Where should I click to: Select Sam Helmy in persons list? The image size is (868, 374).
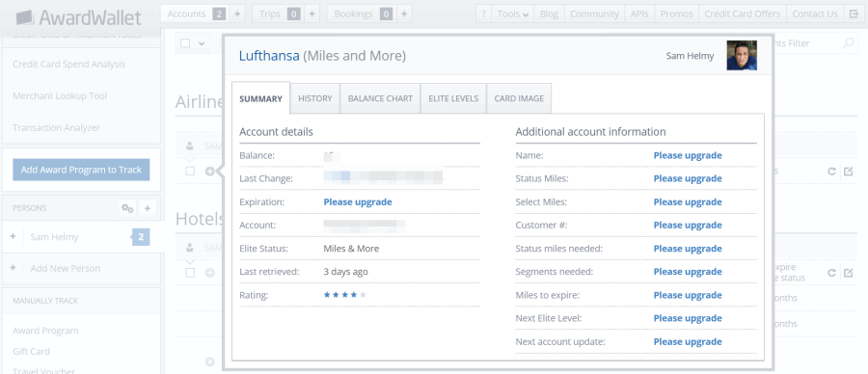tap(54, 237)
